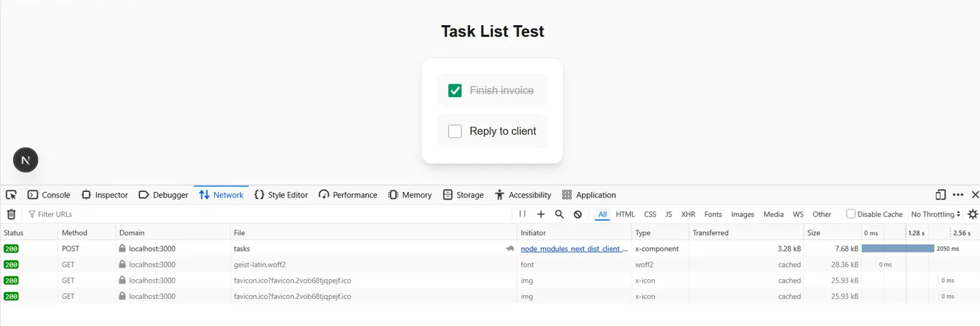Viewport: 980px width, 326px height.
Task: Filter requests by WS
Action: [798, 214]
